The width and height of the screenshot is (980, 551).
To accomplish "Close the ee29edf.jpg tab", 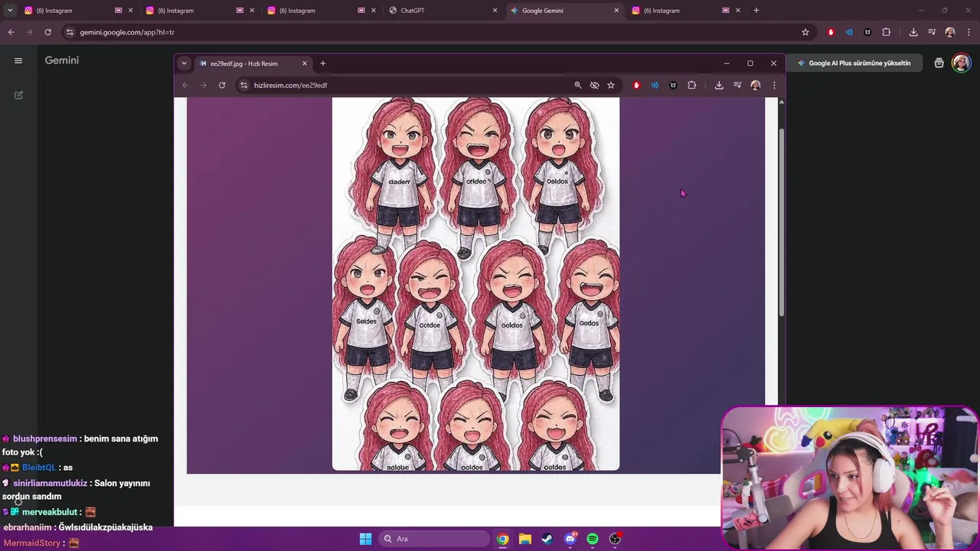I will pos(305,64).
